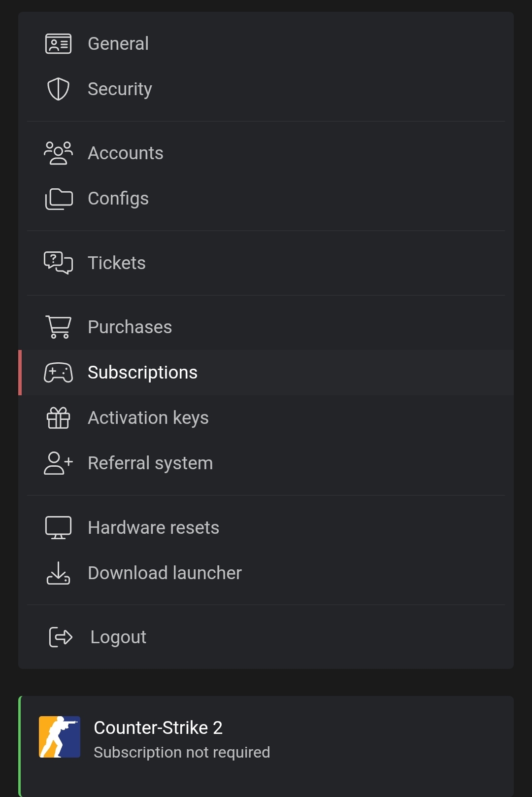Screen dimensions: 532x797
Task: Click the Security shield icon
Action: click(x=58, y=89)
